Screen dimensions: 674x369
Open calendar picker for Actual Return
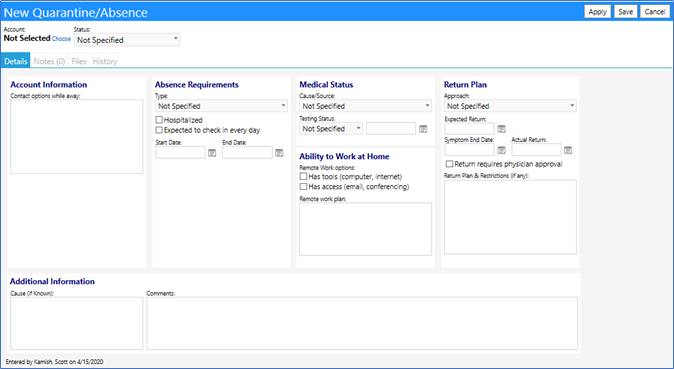pos(568,150)
